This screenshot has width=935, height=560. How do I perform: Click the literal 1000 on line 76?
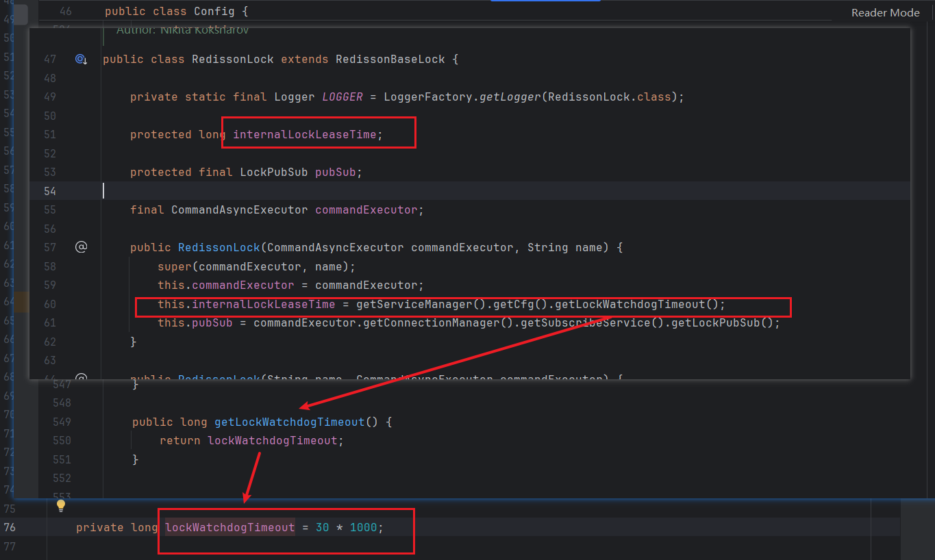coord(363,527)
